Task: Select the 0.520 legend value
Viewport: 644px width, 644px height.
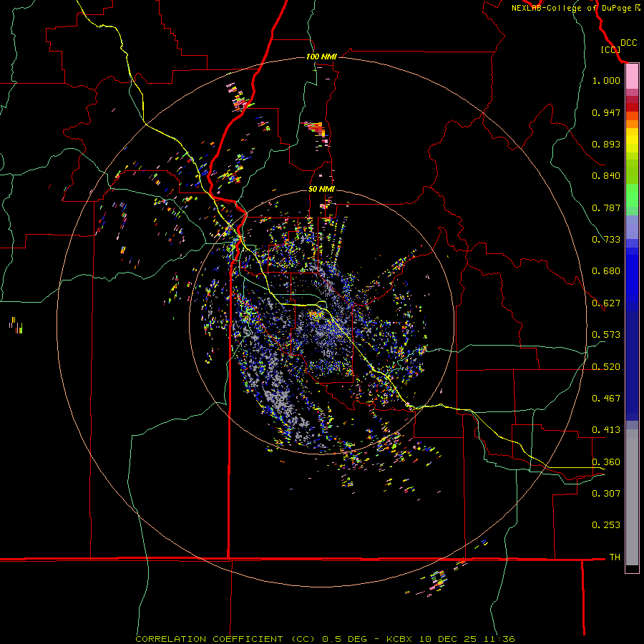Action: (x=606, y=367)
